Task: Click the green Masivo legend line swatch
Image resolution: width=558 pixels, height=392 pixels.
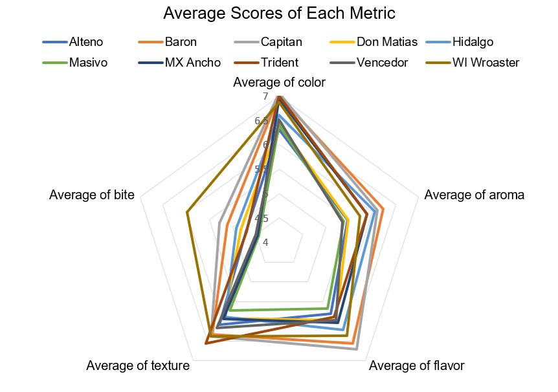Action: [x=54, y=63]
